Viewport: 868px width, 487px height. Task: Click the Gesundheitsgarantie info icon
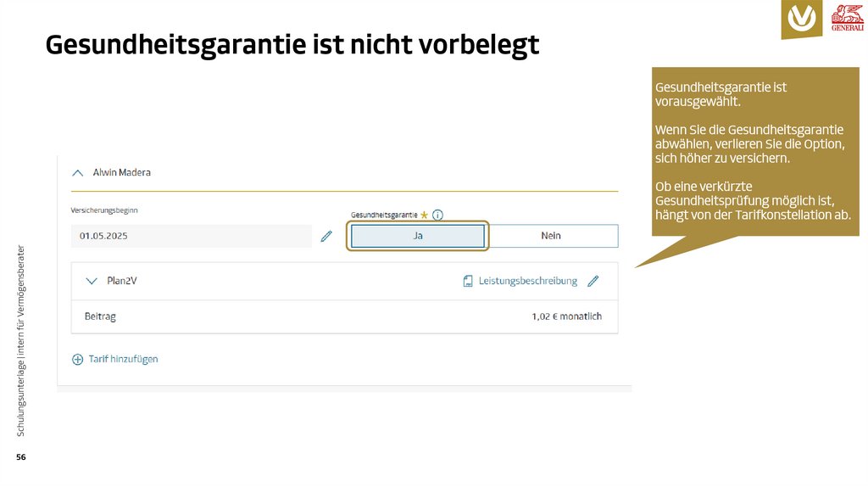pyautogui.click(x=437, y=215)
